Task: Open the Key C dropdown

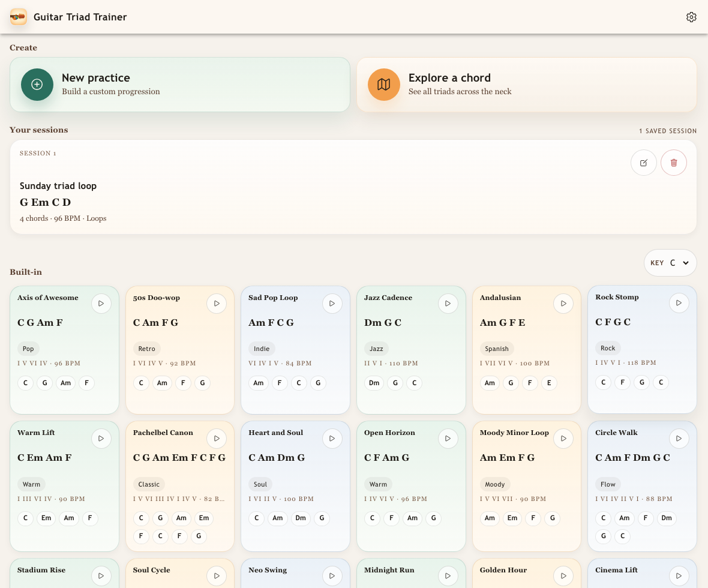Action: coord(670,263)
